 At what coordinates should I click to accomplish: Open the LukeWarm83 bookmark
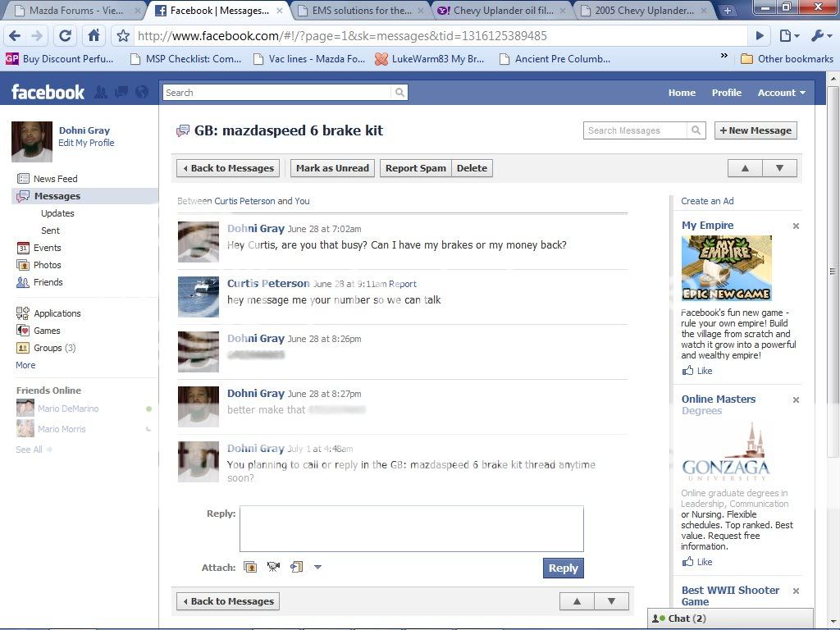(x=429, y=59)
